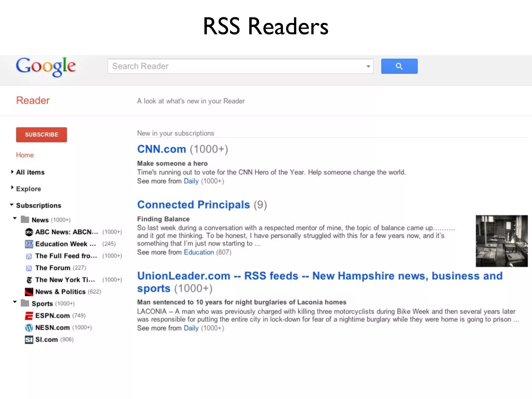Open the ESPN.com subscription
Image resolution: width=532 pixels, height=399 pixels.
(52, 316)
